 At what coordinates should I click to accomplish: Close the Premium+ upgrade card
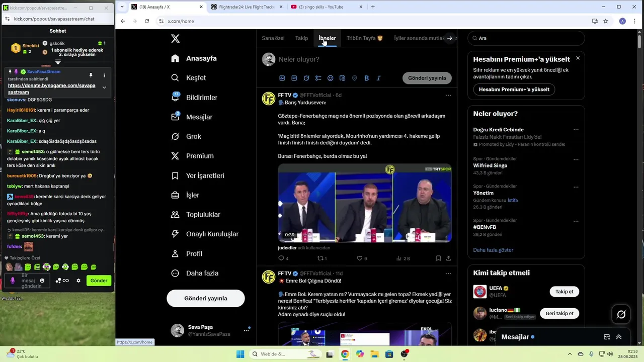pos(578,58)
